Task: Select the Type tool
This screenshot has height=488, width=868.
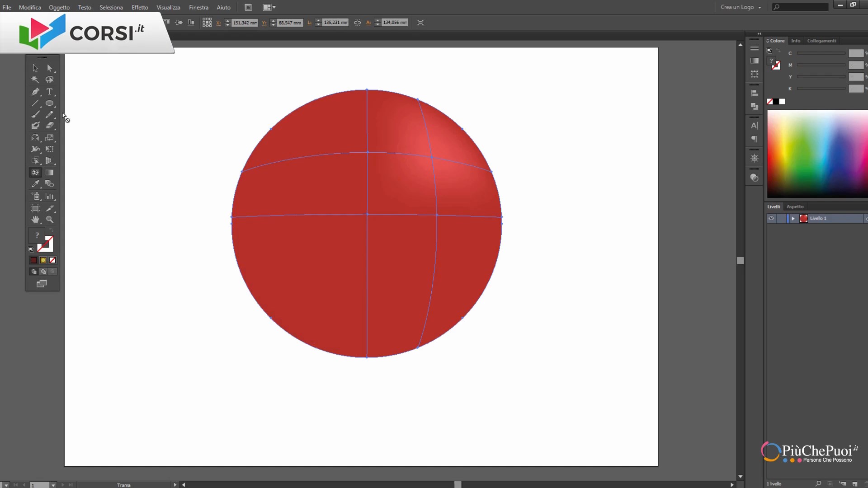Action: [50, 92]
